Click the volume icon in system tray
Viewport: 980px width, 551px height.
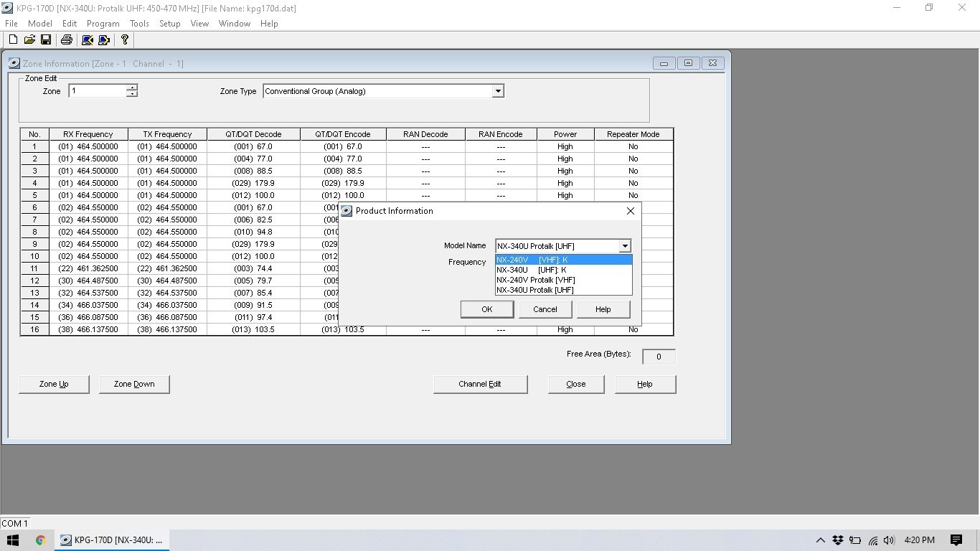889,540
